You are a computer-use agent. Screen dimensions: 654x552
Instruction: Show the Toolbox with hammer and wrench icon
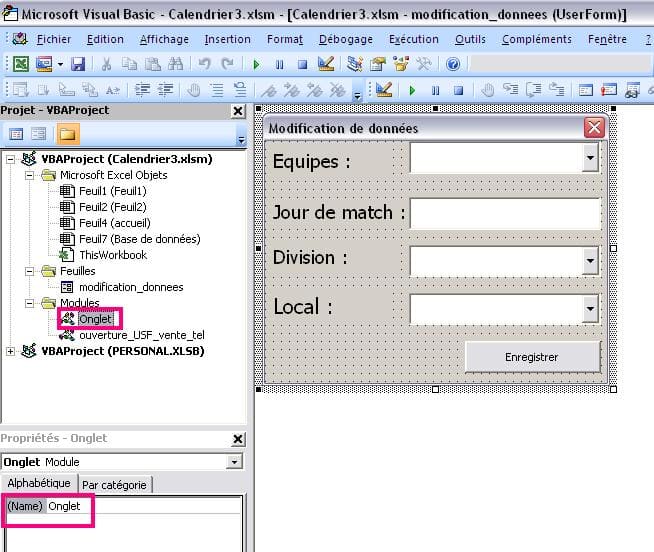[424, 64]
